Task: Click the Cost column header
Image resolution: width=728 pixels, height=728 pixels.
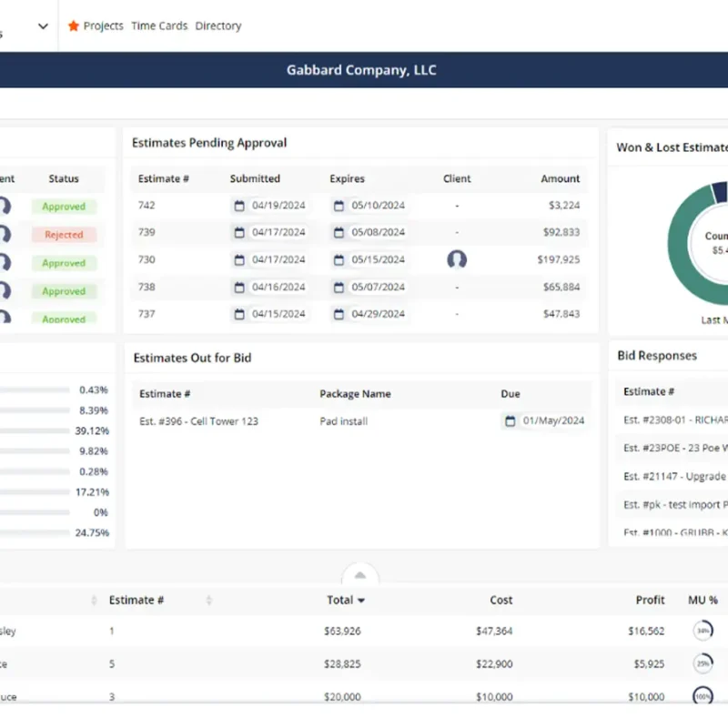Action: pos(501,601)
